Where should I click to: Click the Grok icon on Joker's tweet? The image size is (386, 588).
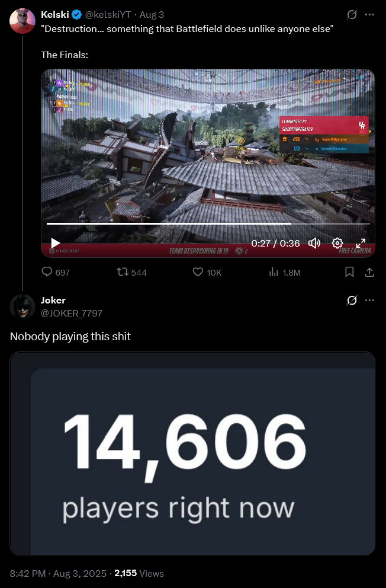[352, 301]
